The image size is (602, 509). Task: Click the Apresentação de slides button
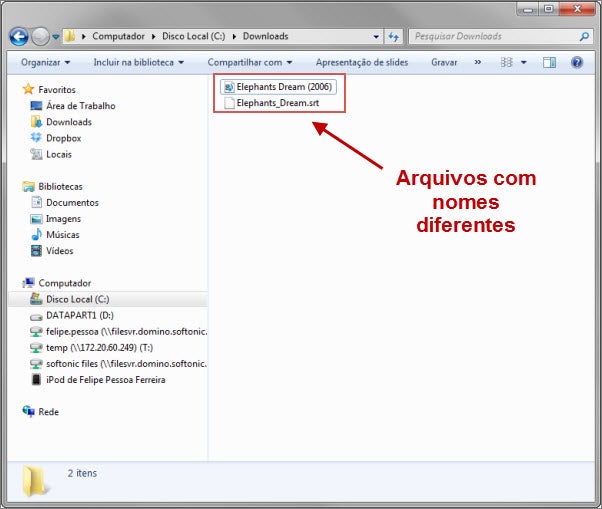tap(362, 62)
